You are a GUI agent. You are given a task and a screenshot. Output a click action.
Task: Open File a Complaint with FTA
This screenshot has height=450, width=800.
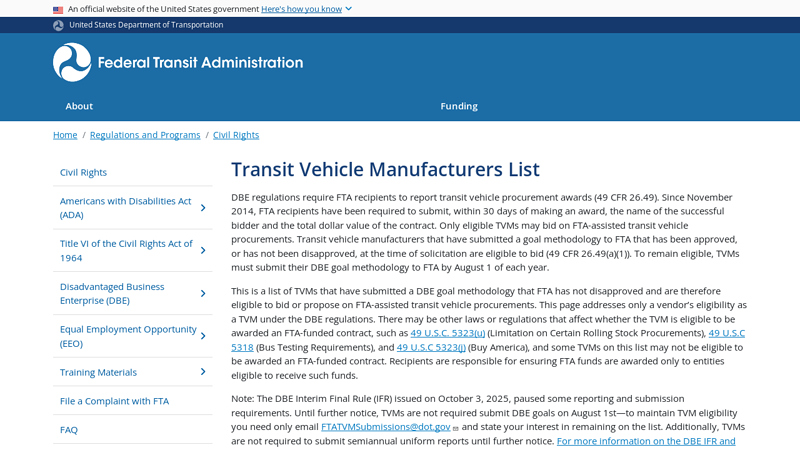[x=114, y=401]
